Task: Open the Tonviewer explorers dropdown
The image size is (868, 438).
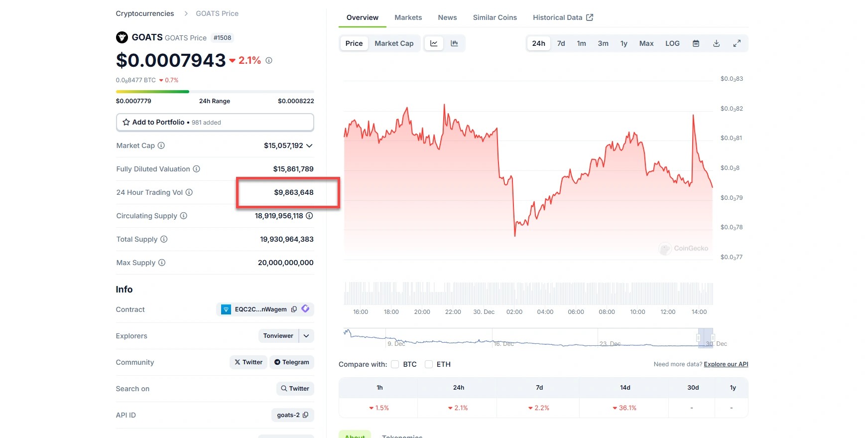Action: tap(306, 336)
